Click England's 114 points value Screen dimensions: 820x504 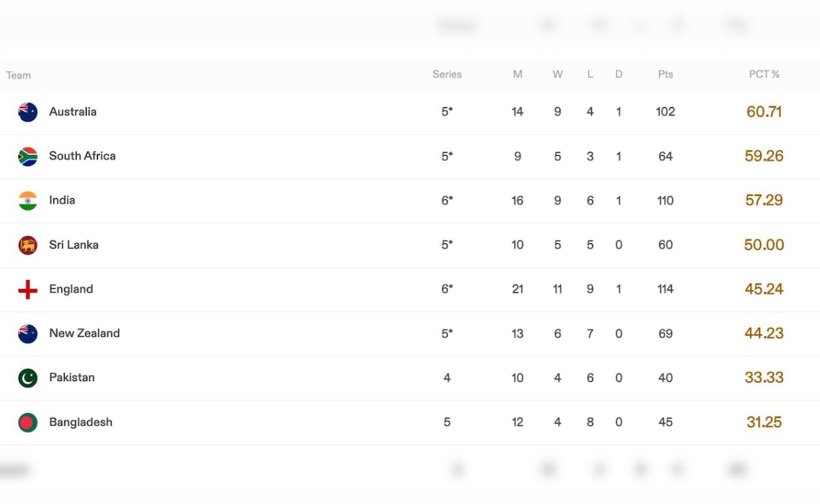(x=666, y=289)
